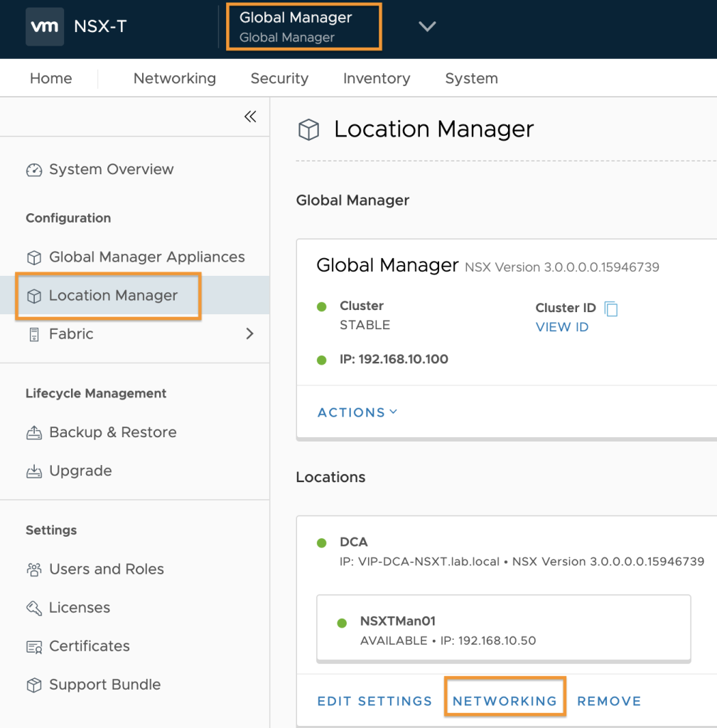Viewport: 717px width, 728px height.
Task: Click the Backup & Restore icon
Action: 34,433
